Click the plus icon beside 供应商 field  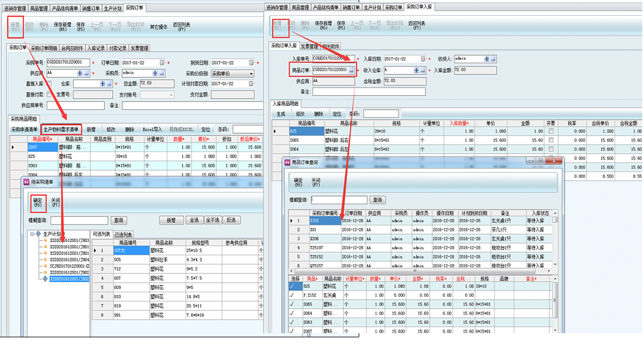(79, 73)
